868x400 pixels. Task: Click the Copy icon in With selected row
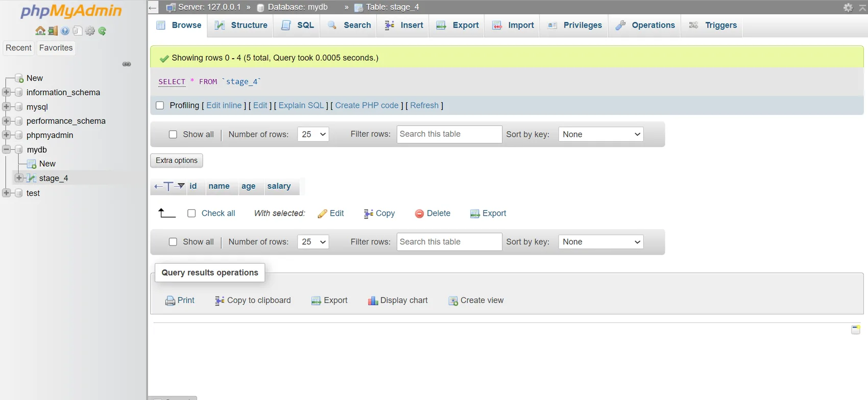click(368, 214)
